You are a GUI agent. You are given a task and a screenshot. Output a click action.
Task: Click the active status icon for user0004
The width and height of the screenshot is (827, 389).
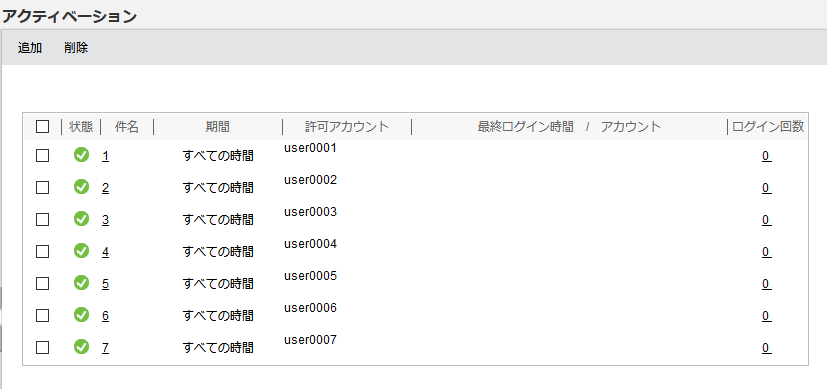click(81, 251)
